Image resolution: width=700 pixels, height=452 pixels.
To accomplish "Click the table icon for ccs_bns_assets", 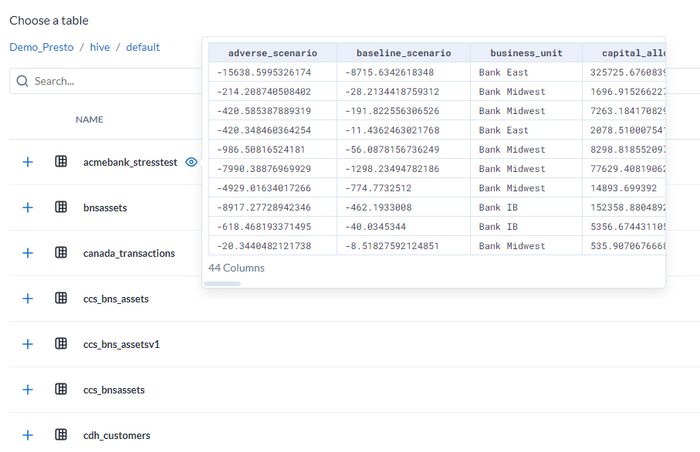I will [x=61, y=298].
